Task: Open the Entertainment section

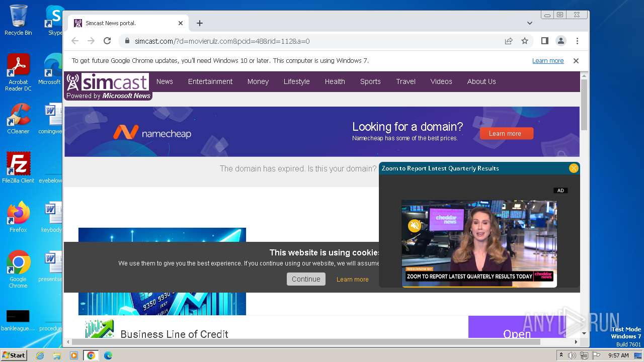Action: coord(210,81)
